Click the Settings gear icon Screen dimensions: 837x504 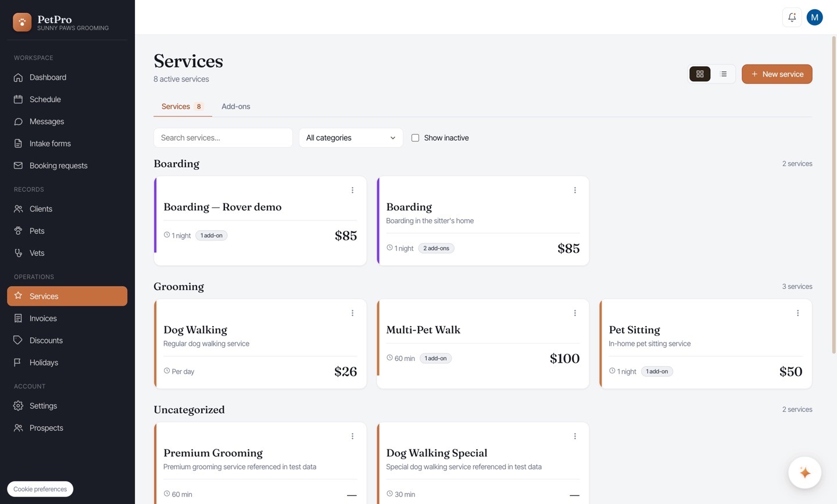(19, 406)
